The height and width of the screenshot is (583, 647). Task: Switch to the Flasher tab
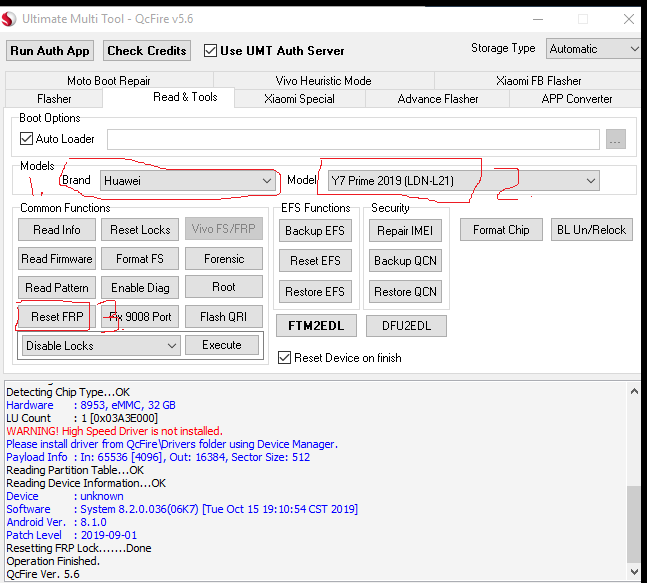click(54, 99)
